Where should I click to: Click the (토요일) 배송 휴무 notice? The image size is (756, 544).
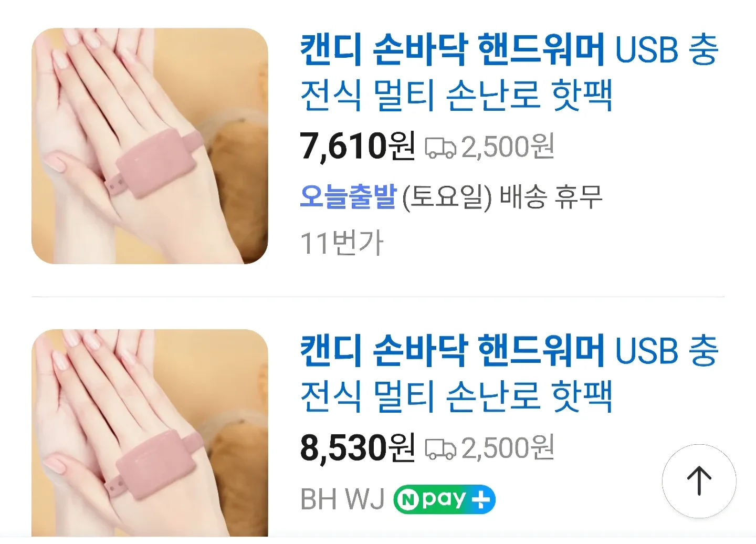click(x=502, y=197)
